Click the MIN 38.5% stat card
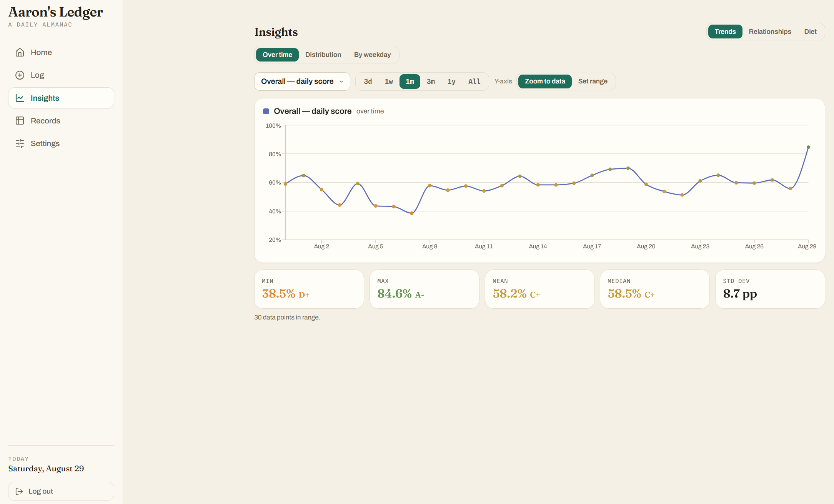834x504 pixels. (309, 289)
